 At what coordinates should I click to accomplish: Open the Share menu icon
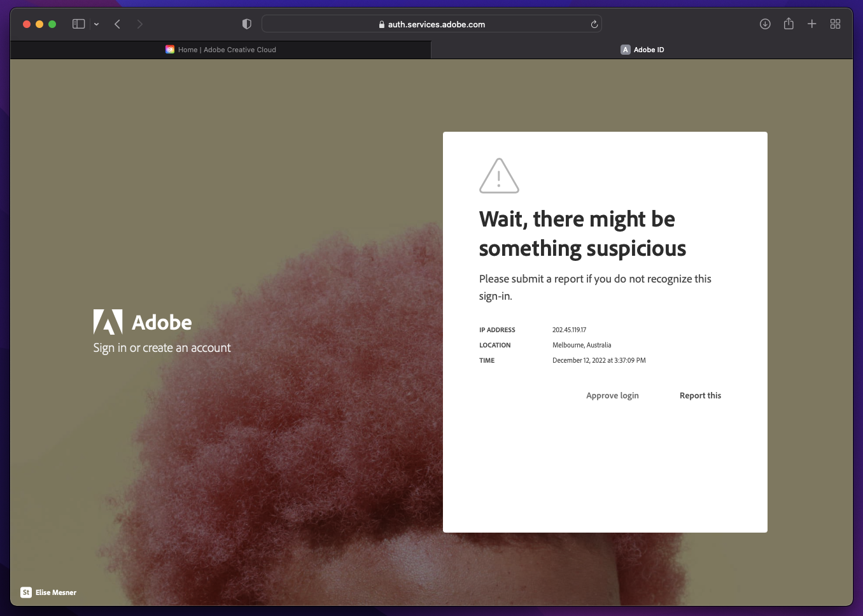tap(789, 24)
